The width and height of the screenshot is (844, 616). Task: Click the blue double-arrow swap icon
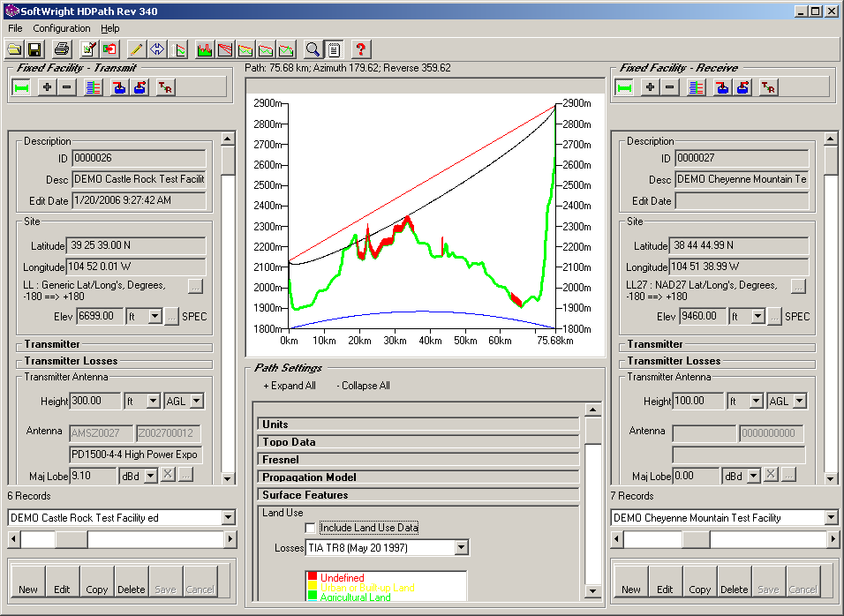pos(156,49)
